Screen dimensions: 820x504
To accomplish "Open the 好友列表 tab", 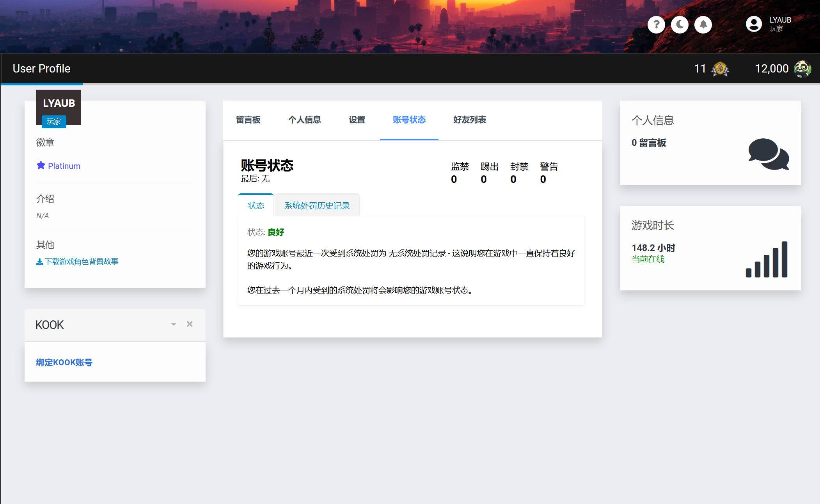I will tap(470, 120).
